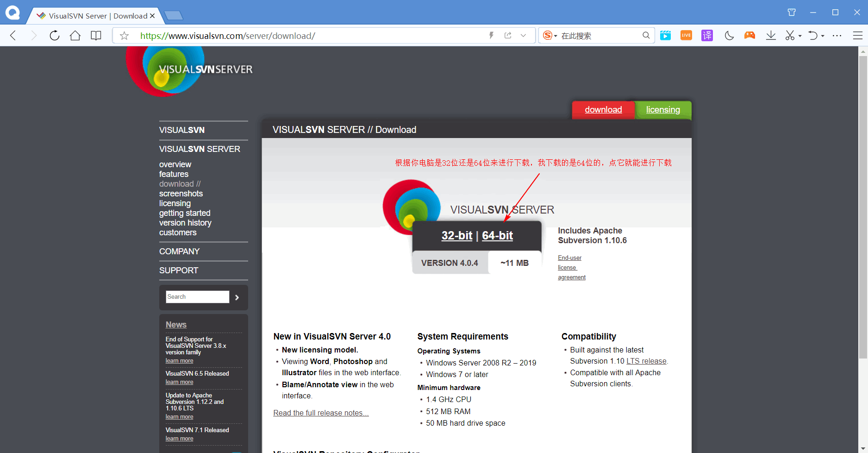Open the green licensing tab

(x=663, y=110)
